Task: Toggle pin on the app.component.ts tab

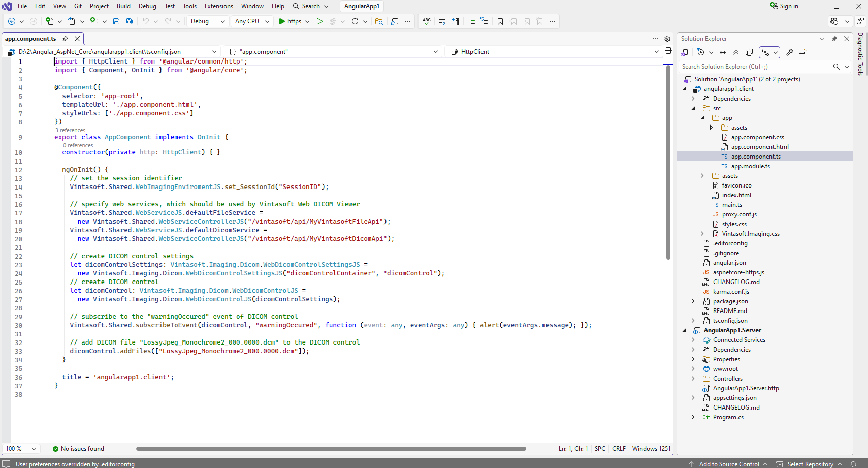Action: pyautogui.click(x=65, y=39)
